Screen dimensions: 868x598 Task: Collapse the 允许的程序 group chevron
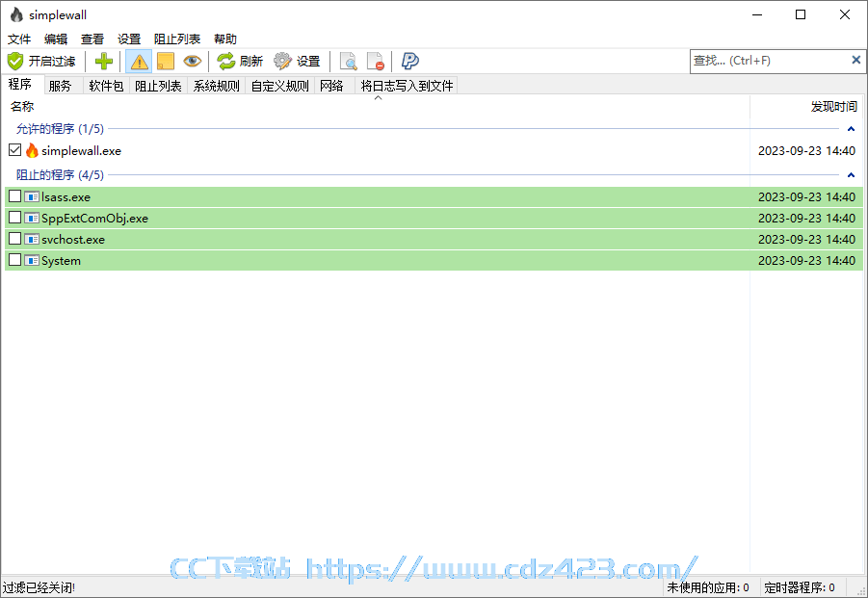click(851, 129)
